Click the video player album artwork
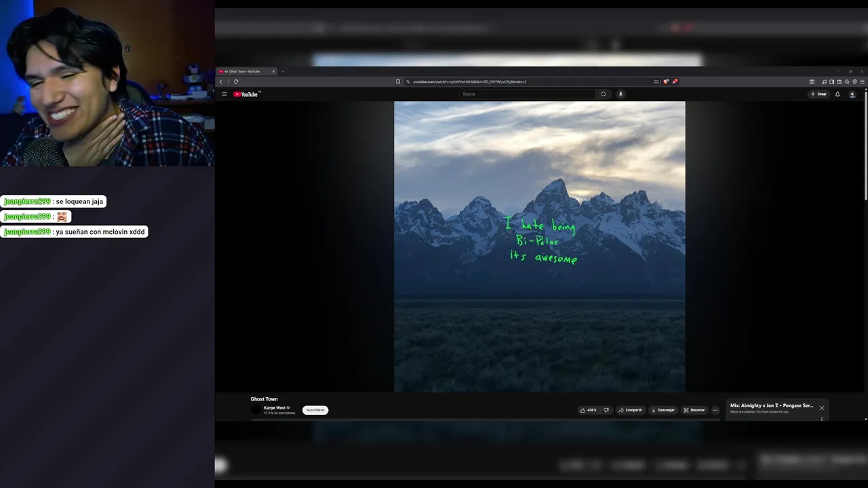The height and width of the screenshot is (488, 868). pos(540,247)
